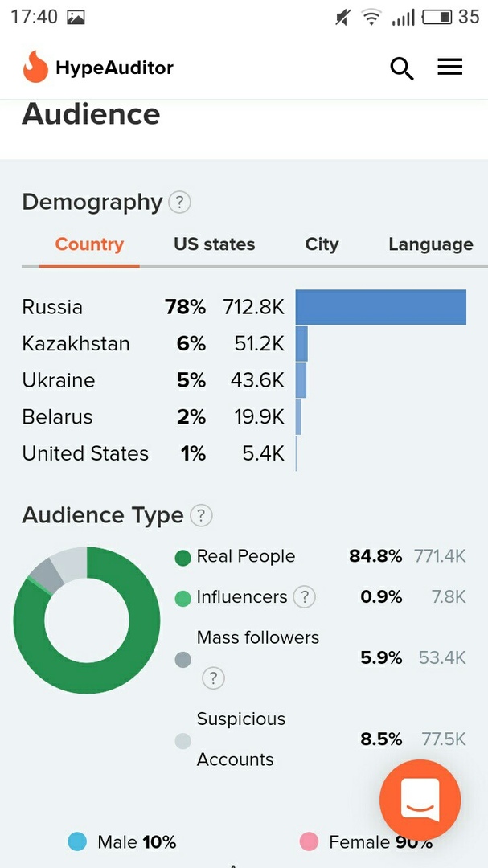Screen dimensions: 488x868
Task: Switch to the US states tab
Action: [214, 244]
